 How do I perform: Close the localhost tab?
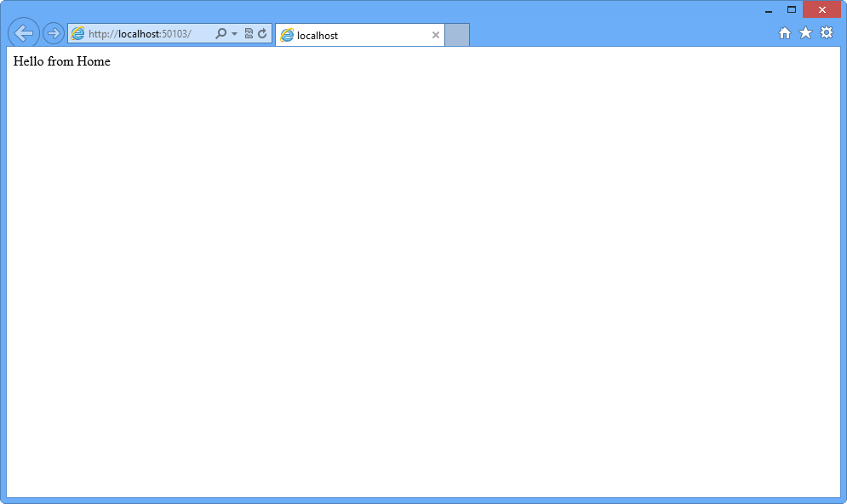tap(435, 35)
